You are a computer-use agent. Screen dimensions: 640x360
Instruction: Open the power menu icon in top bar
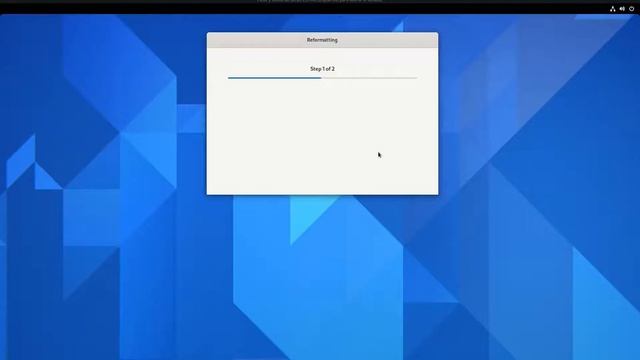click(631, 9)
